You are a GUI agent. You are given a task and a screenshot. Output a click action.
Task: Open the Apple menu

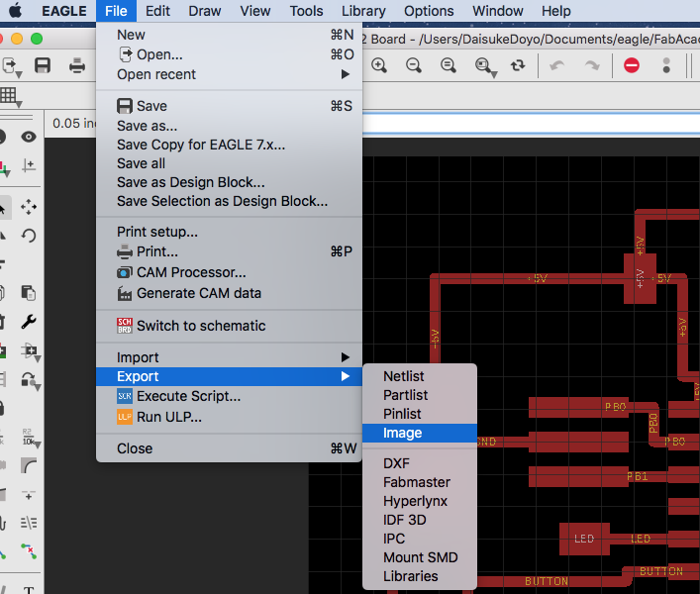(15, 10)
